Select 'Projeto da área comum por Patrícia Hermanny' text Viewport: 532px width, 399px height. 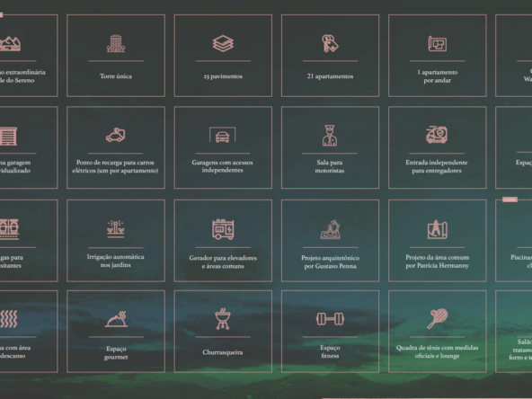pyautogui.click(x=438, y=262)
